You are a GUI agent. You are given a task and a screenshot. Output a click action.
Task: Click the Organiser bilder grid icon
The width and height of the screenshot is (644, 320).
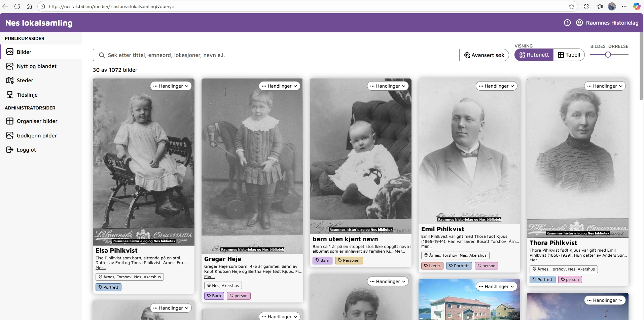point(10,121)
